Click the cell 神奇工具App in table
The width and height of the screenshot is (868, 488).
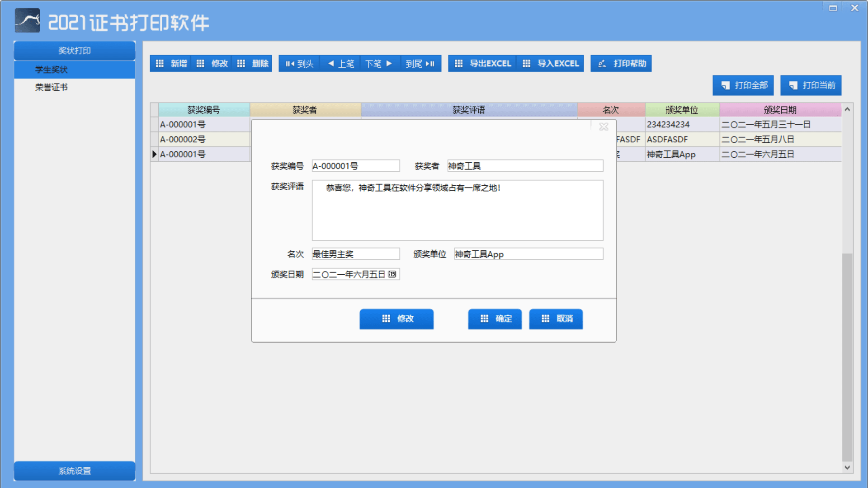[x=682, y=154]
